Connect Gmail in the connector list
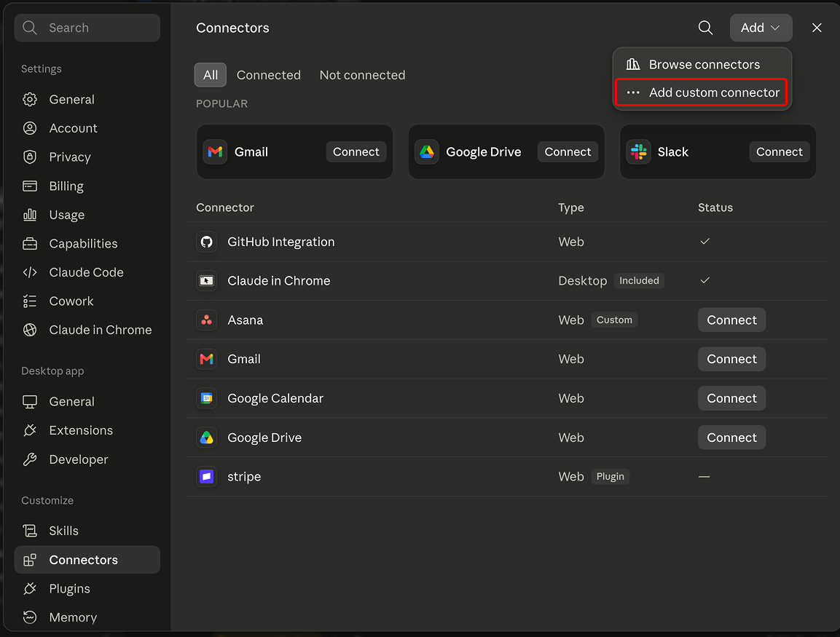The height and width of the screenshot is (637, 840). [731, 359]
